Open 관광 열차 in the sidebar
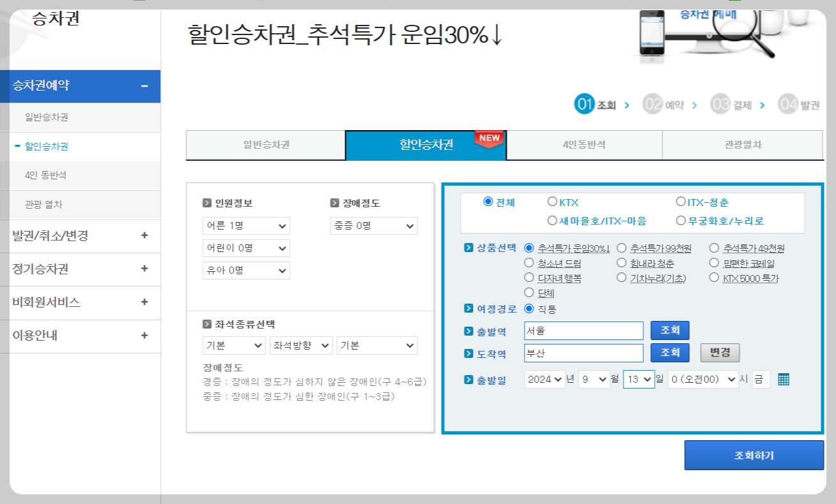The image size is (836, 504). click(x=43, y=205)
